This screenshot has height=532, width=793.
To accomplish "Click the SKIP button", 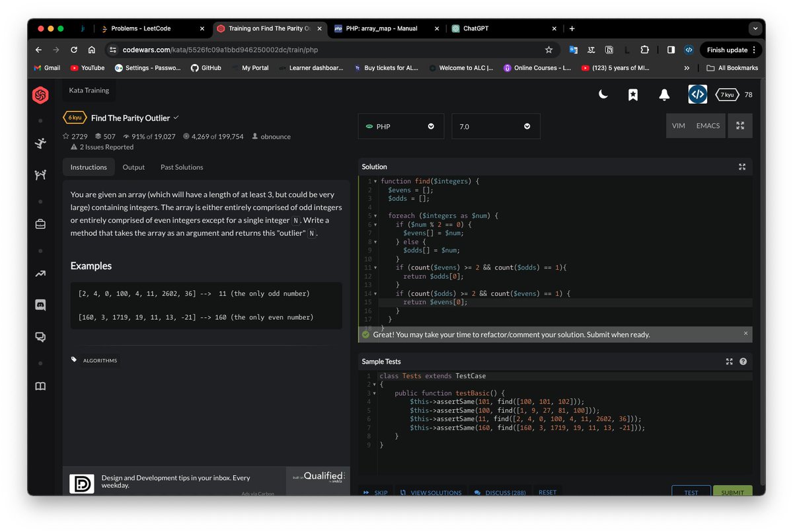I will (x=376, y=492).
